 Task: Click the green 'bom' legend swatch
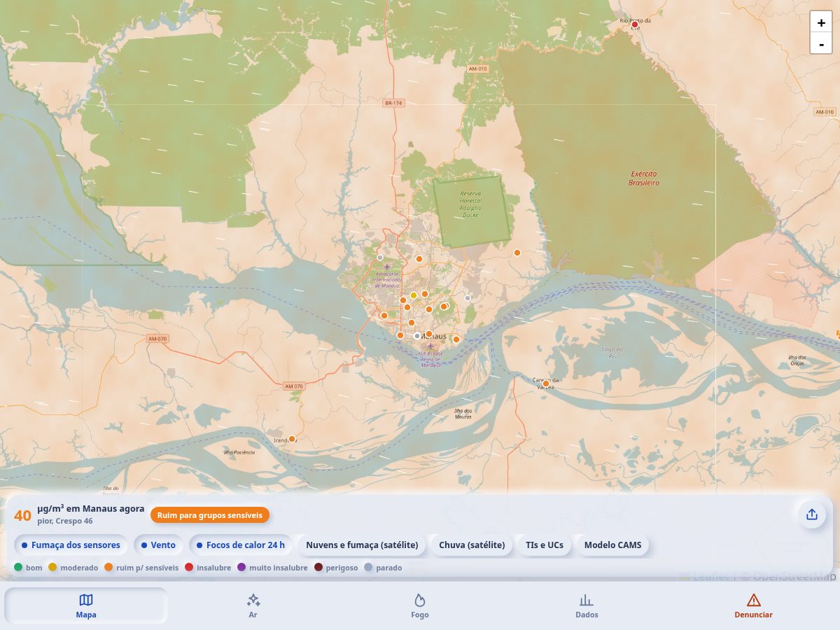pos(18,567)
